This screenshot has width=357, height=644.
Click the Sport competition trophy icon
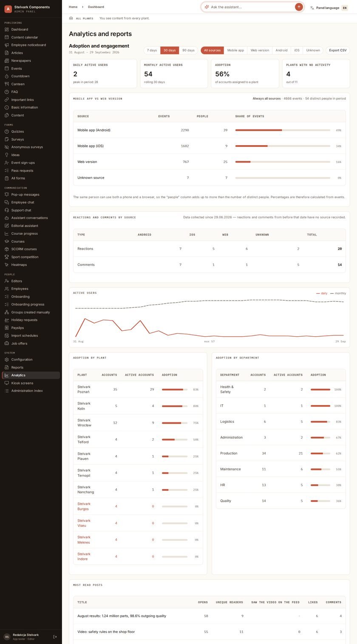pyautogui.click(x=6, y=257)
